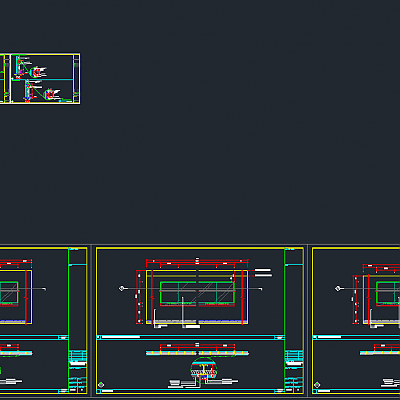Click the title block table of the left sheet
400x400 pixels.
(78, 372)
